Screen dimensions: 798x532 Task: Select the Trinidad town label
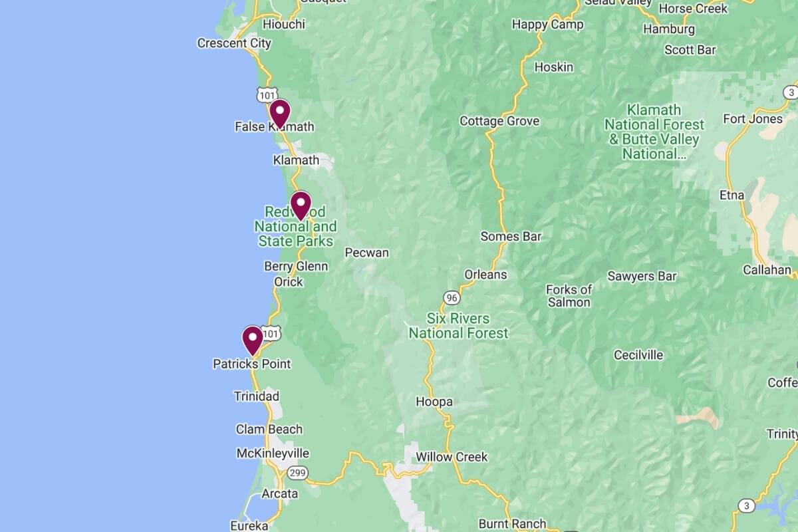point(257,396)
